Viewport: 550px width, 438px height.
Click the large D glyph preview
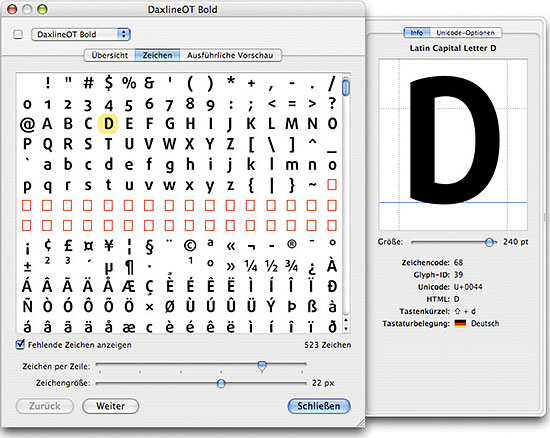click(x=455, y=140)
